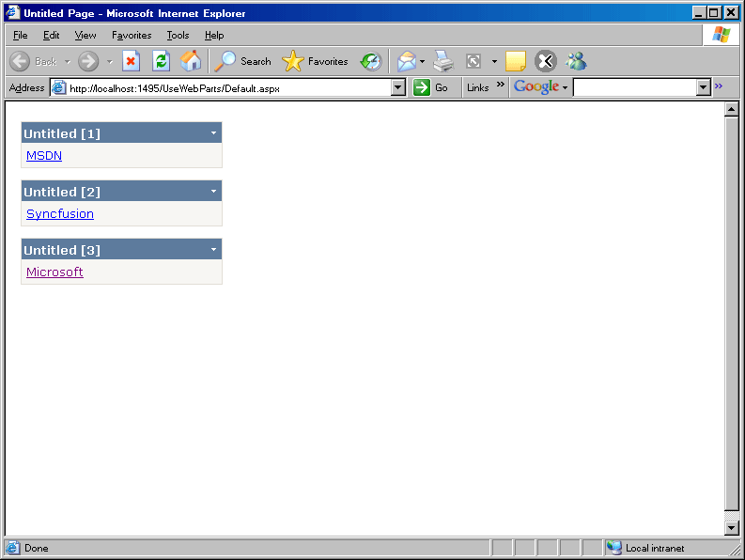Open the Untitled [3] verbs dropdown
The image size is (745, 560).
click(x=213, y=250)
